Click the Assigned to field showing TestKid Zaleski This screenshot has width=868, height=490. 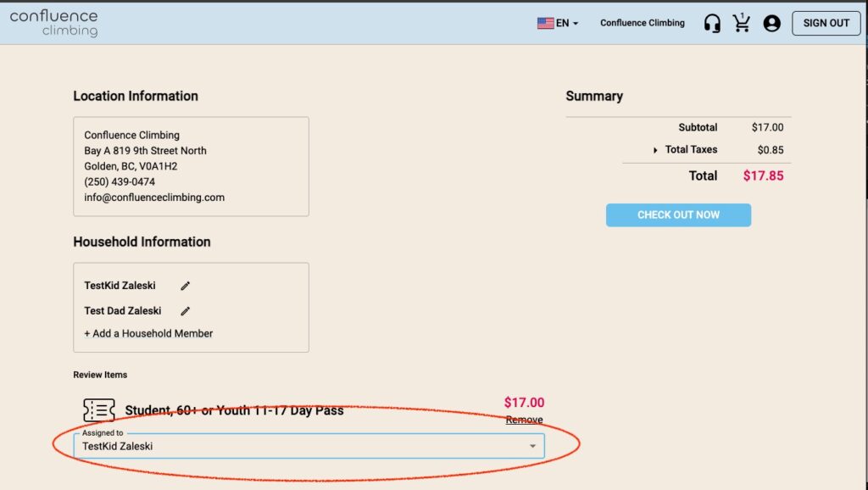309,446
